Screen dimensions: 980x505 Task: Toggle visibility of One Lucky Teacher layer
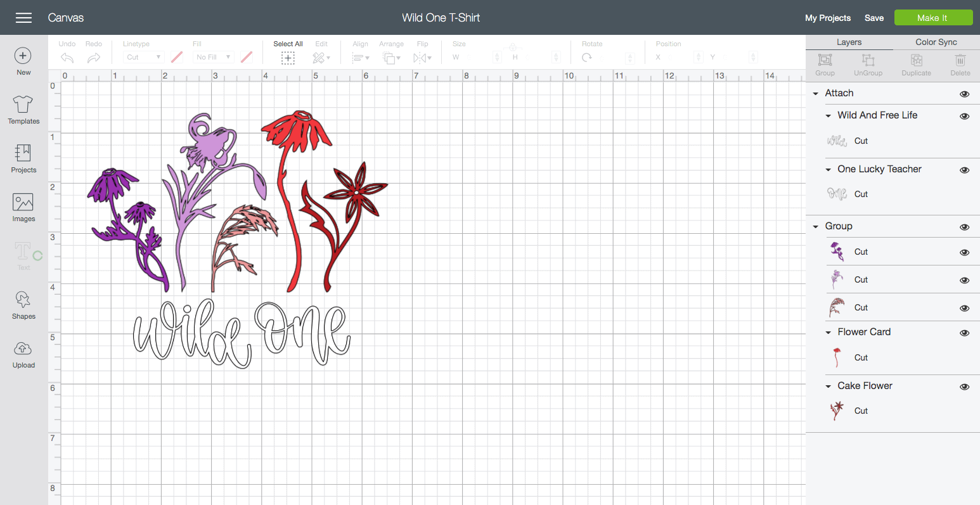point(964,170)
